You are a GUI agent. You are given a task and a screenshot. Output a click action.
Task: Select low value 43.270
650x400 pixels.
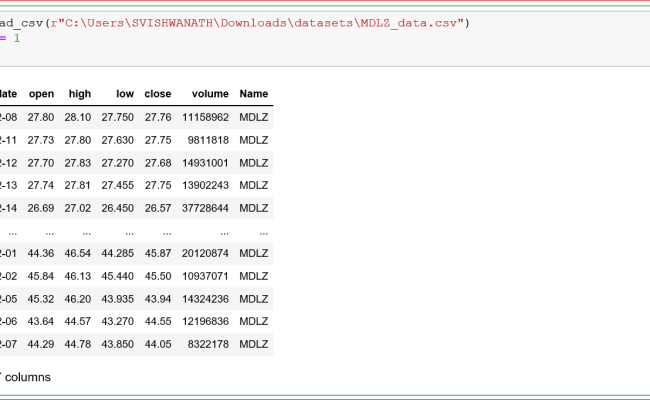(x=117, y=321)
